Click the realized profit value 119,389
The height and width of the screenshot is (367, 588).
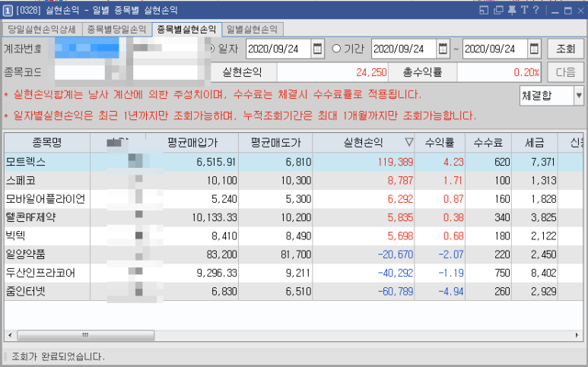pyautogui.click(x=396, y=162)
